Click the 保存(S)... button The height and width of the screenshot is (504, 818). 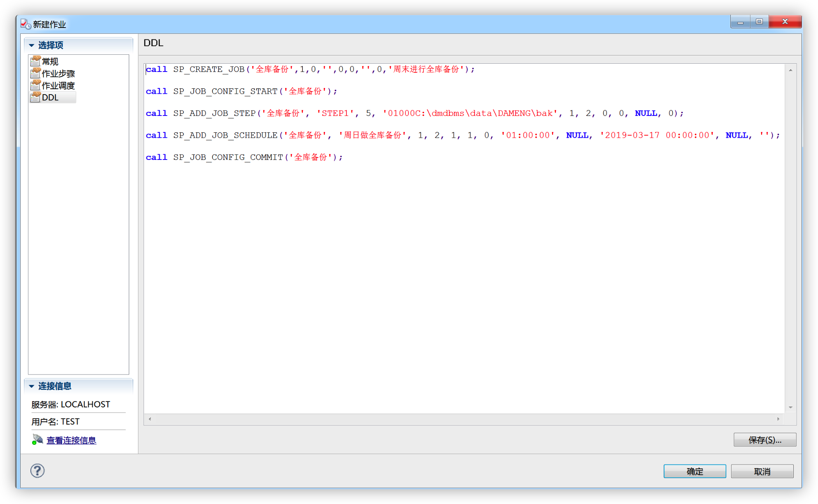(x=765, y=440)
